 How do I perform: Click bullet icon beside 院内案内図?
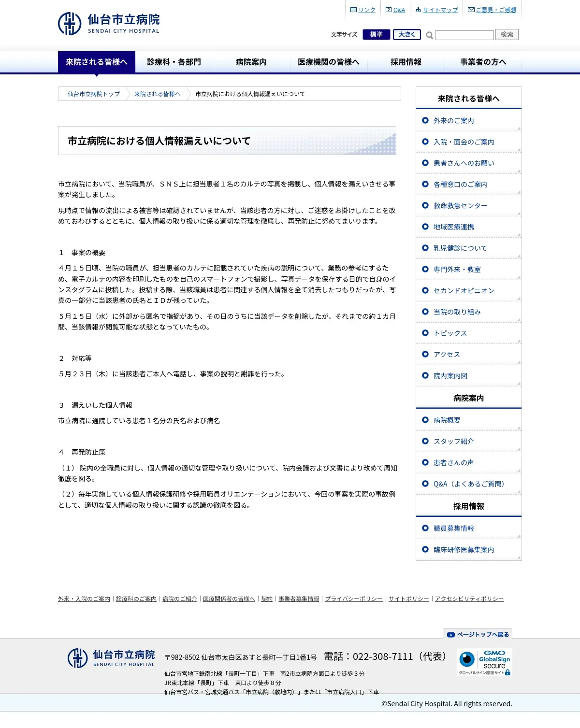pyautogui.click(x=425, y=375)
